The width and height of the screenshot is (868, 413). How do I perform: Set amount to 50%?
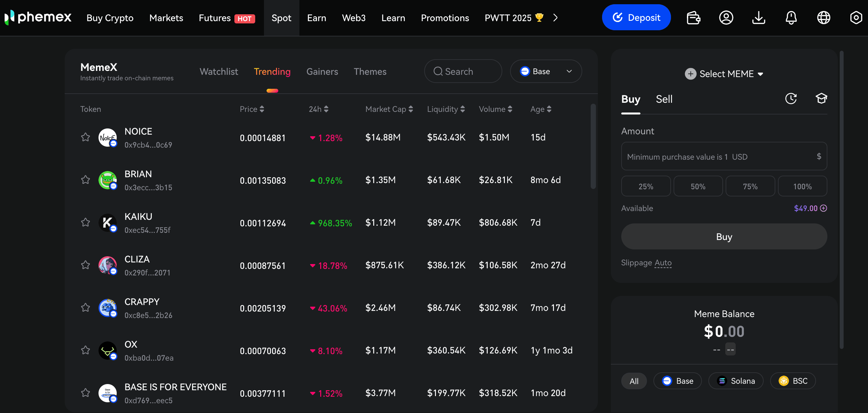pyautogui.click(x=698, y=186)
